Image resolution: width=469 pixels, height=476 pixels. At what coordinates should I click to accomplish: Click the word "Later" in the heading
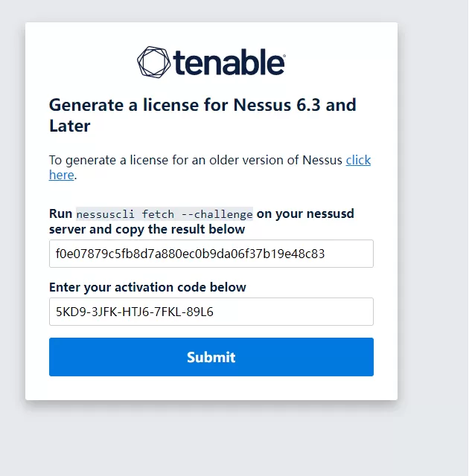coord(70,126)
